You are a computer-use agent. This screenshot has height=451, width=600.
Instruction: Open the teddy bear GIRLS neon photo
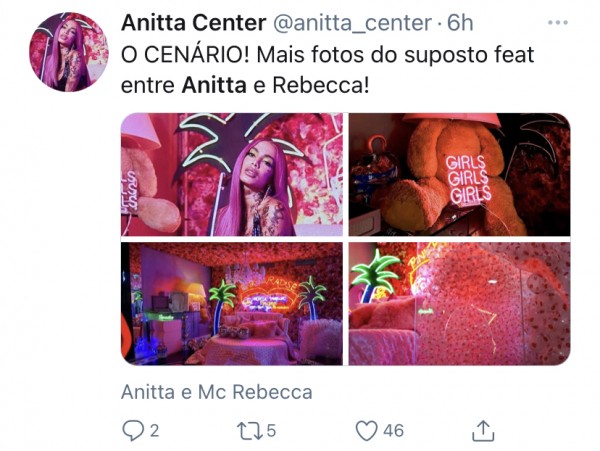(459, 174)
